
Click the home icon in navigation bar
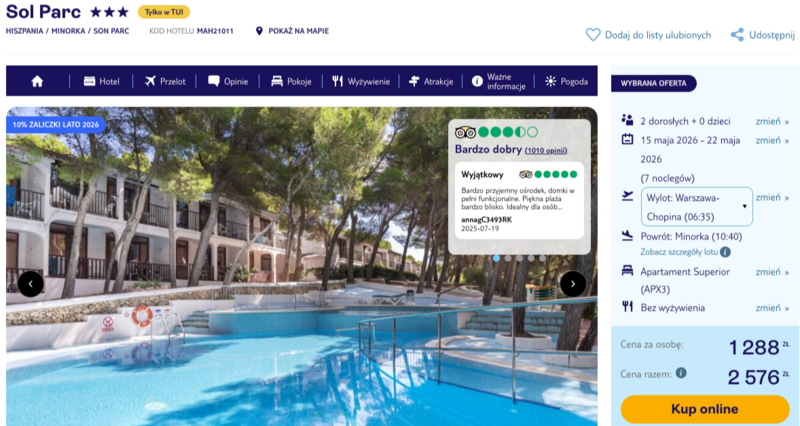click(x=37, y=81)
